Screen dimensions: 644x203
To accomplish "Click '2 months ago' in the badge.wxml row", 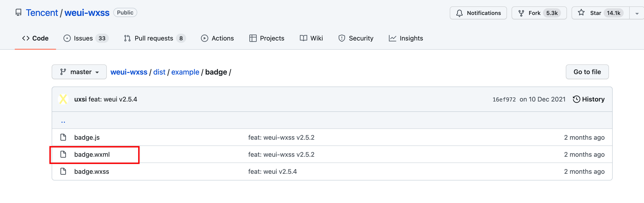I will (x=584, y=155).
